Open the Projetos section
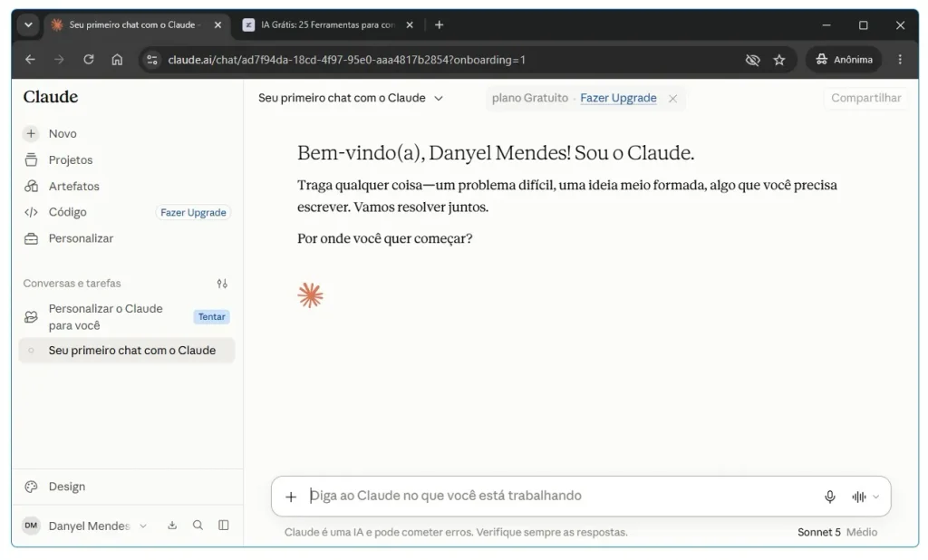Screen dimensions: 928x560 tap(71, 159)
